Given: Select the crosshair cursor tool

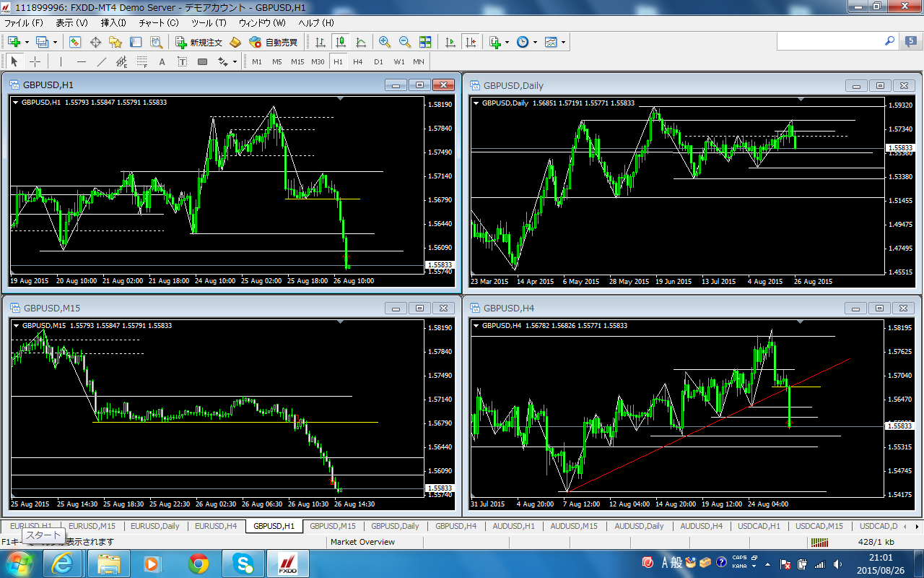Looking at the screenshot, I should click(35, 61).
